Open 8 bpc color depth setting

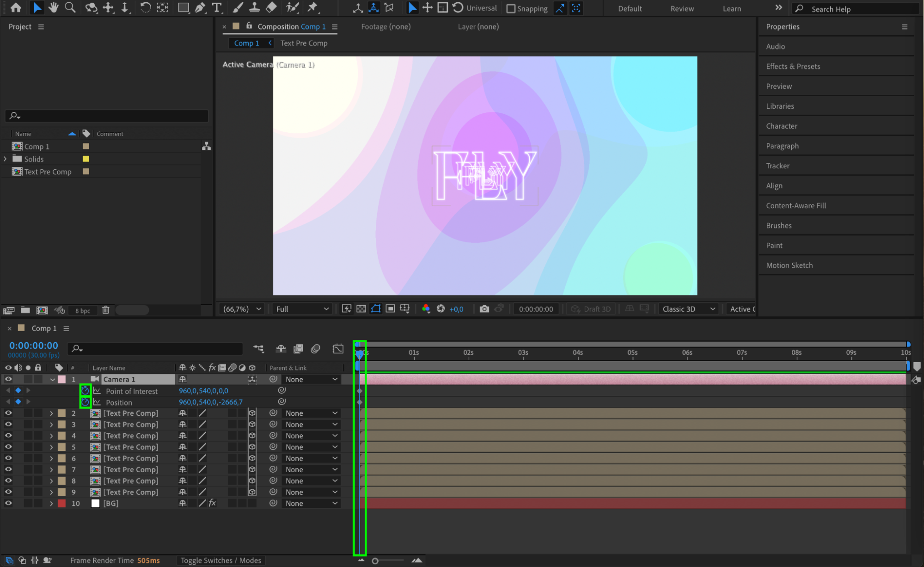click(x=83, y=311)
